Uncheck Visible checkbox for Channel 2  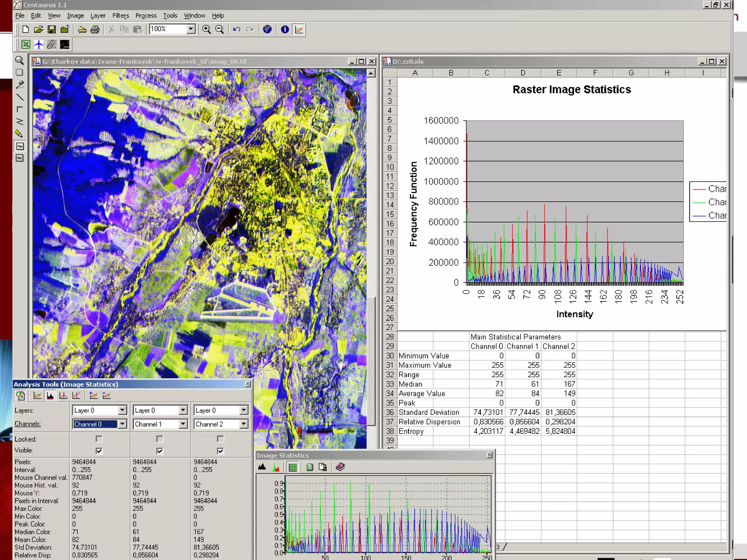pos(220,451)
